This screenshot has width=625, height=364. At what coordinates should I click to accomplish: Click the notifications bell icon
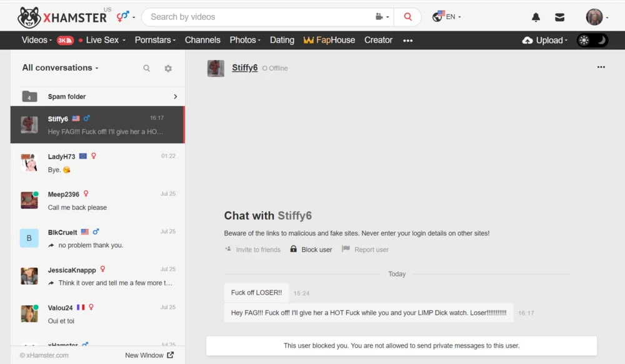coord(536,17)
